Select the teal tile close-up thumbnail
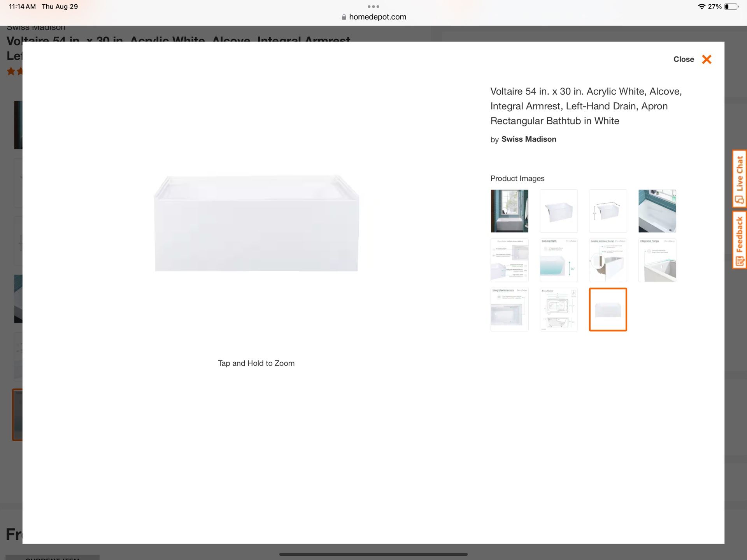The width and height of the screenshot is (747, 560). 657,211
